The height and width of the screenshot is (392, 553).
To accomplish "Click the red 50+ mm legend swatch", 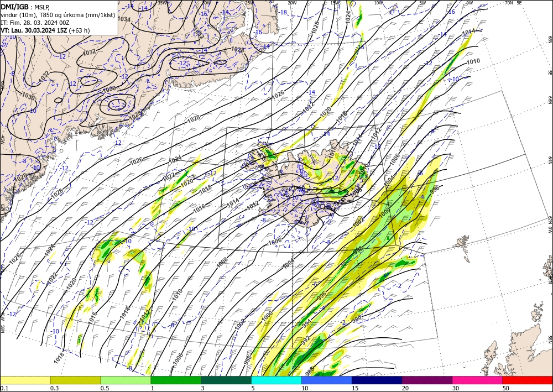I will [x=528, y=380].
